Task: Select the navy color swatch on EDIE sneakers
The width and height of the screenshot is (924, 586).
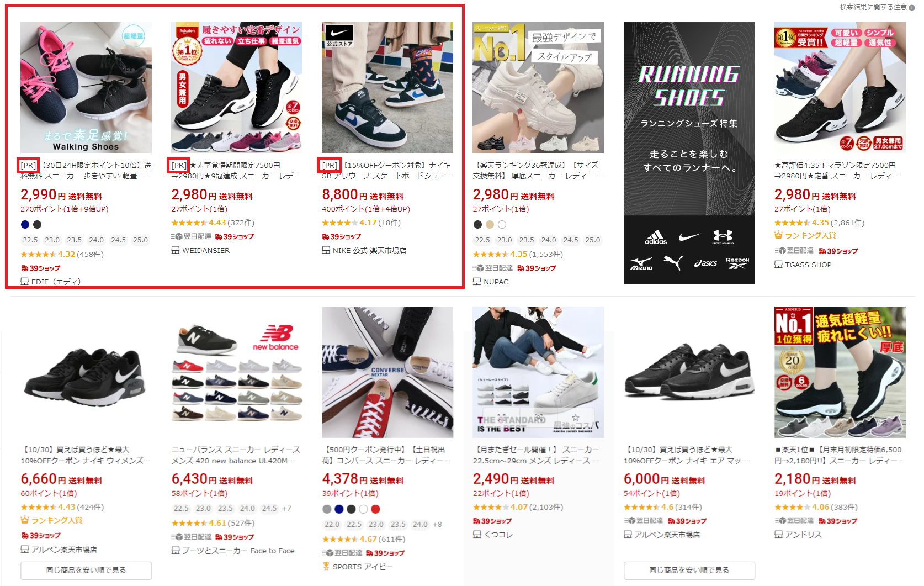Action: [25, 224]
